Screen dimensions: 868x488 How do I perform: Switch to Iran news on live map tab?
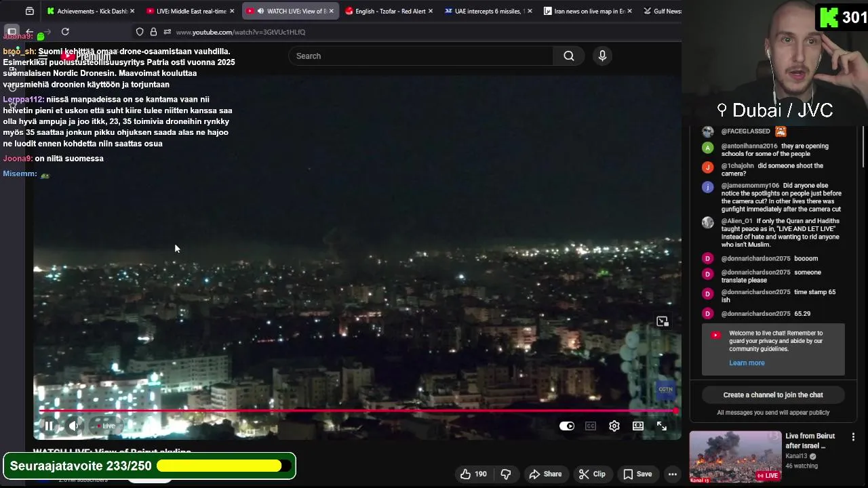coord(589,11)
